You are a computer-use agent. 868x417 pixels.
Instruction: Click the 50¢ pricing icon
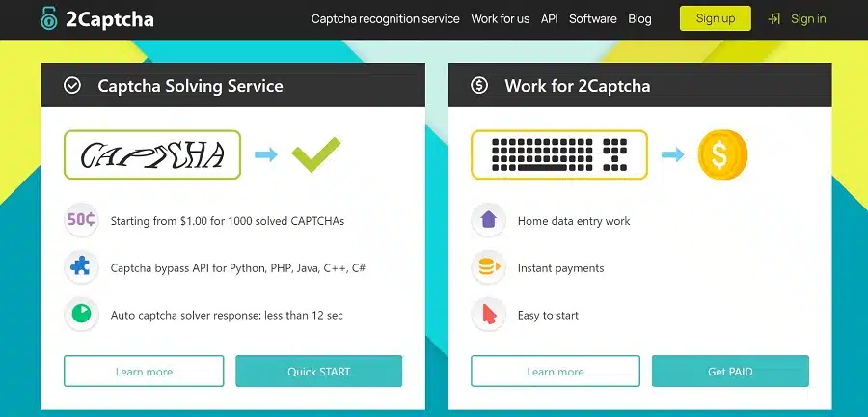click(81, 220)
